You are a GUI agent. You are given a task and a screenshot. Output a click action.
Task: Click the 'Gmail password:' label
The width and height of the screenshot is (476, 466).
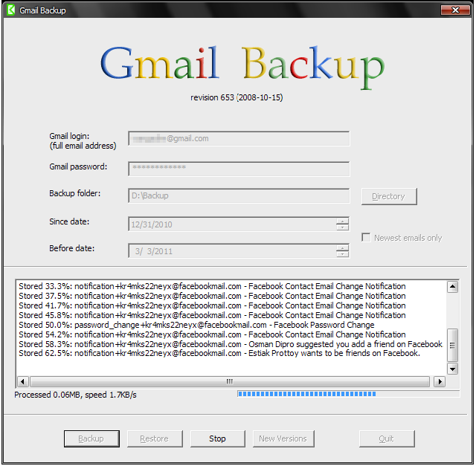78,167
